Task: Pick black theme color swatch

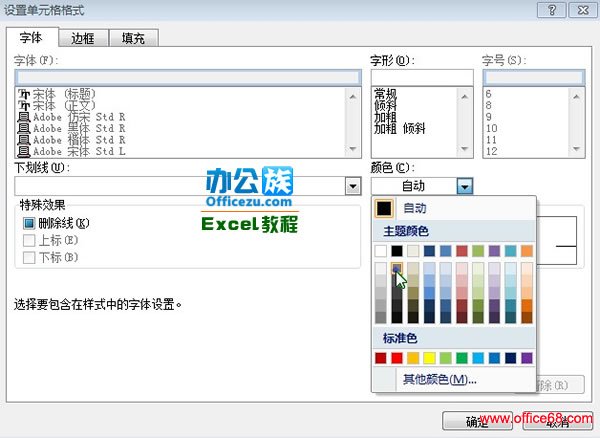Action: pos(397,251)
